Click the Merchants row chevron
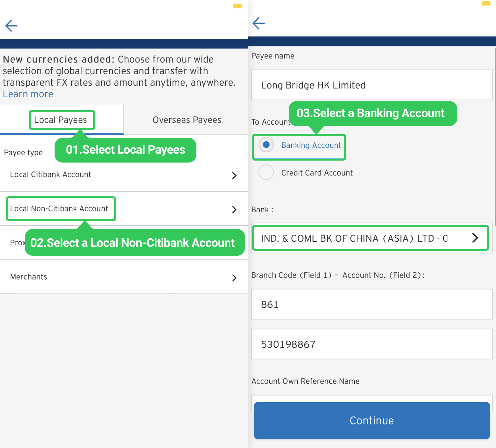This screenshot has height=448, width=496. coord(234,278)
